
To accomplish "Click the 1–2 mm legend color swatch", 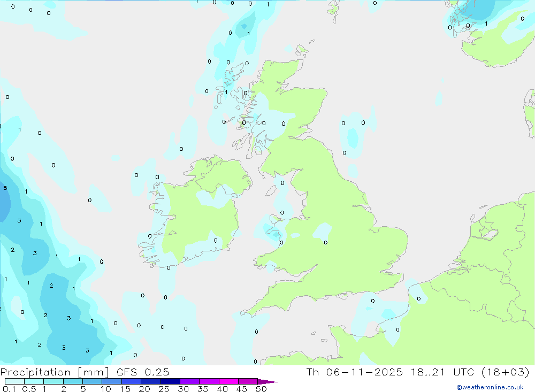I will (x=53, y=381).
